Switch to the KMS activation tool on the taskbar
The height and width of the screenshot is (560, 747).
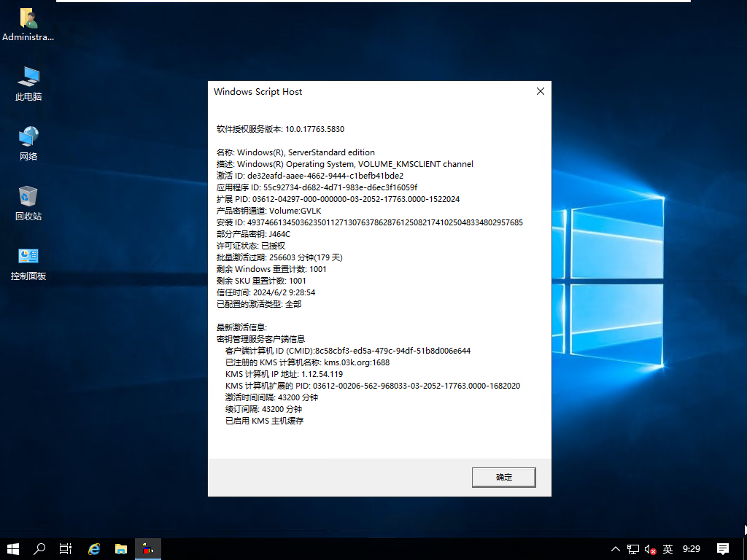147,549
